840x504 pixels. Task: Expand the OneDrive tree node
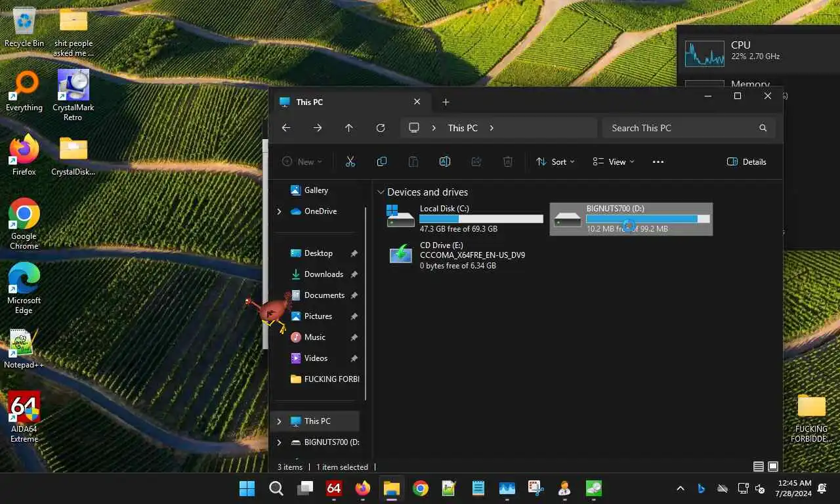[x=279, y=211]
